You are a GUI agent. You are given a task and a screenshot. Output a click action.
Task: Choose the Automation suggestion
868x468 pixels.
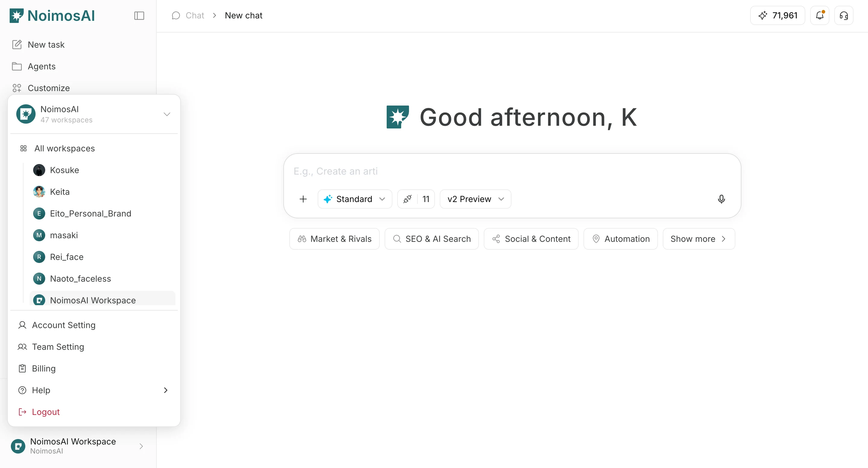pyautogui.click(x=621, y=239)
